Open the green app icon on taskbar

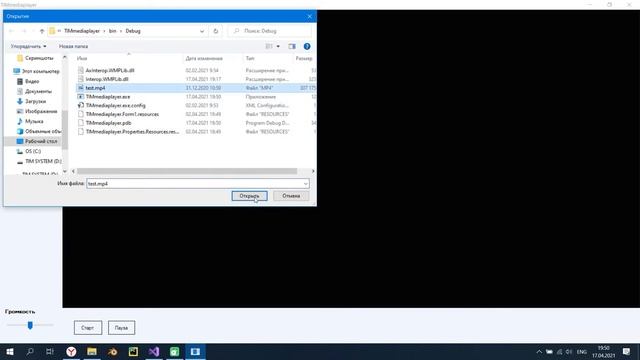174,351
